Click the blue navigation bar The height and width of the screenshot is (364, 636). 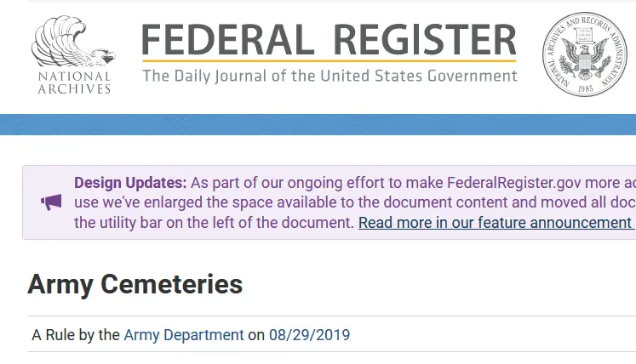[x=318, y=124]
